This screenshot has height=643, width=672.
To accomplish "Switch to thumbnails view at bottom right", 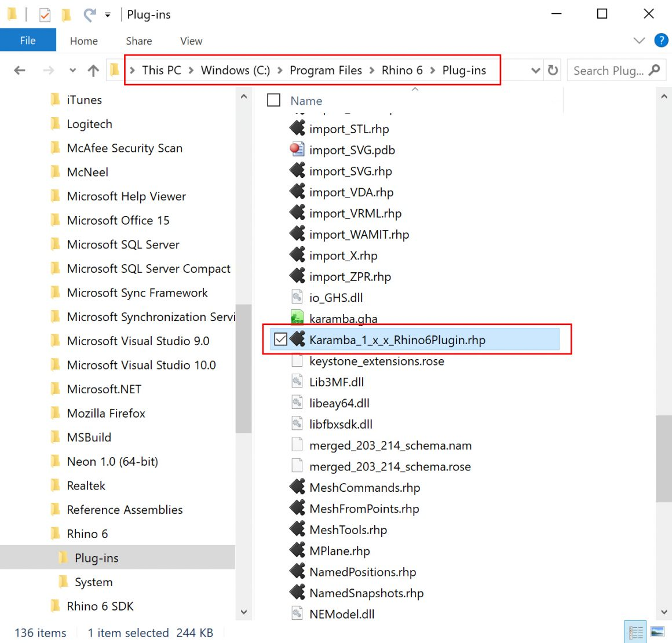I will click(x=657, y=631).
